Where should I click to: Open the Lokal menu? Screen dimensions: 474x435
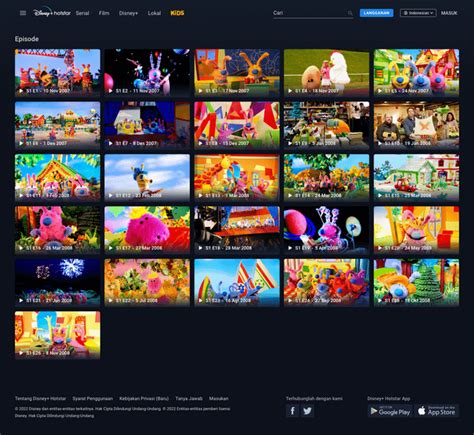154,13
